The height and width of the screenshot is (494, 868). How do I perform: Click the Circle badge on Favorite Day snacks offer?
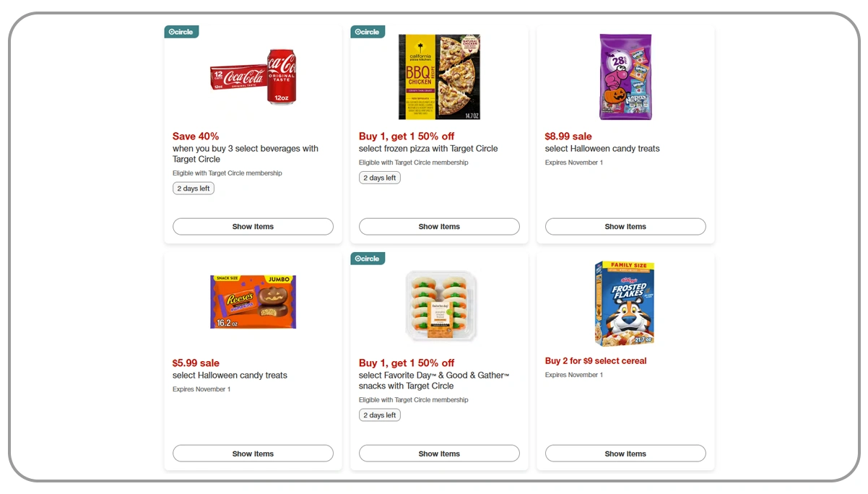point(368,258)
